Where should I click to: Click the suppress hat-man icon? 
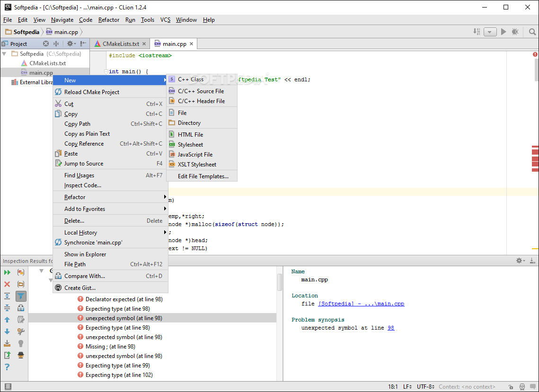pos(21,355)
